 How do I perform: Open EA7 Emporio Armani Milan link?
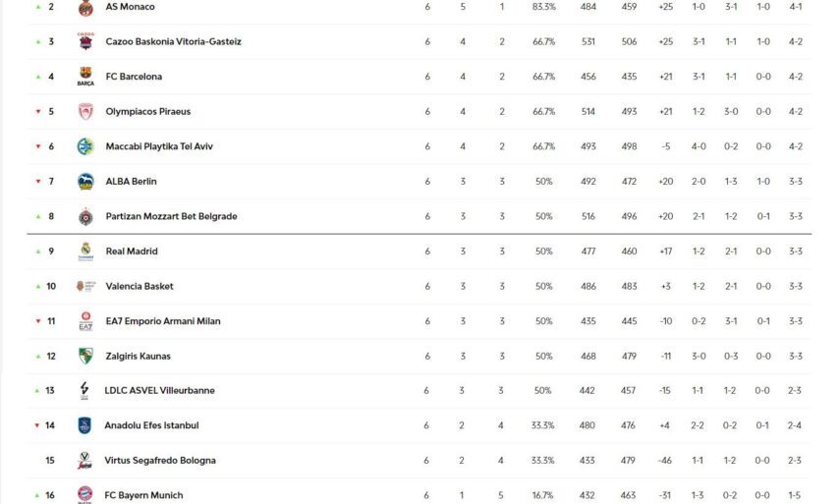[162, 321]
